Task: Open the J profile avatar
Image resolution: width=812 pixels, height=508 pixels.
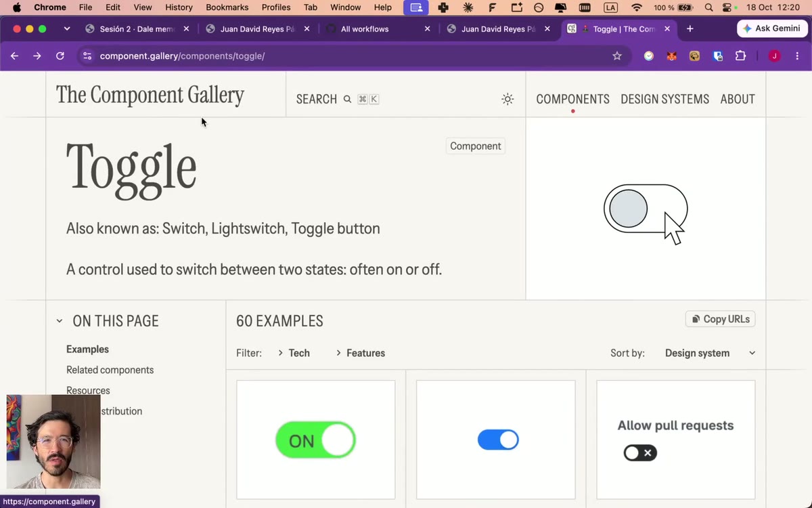Action: [775, 56]
